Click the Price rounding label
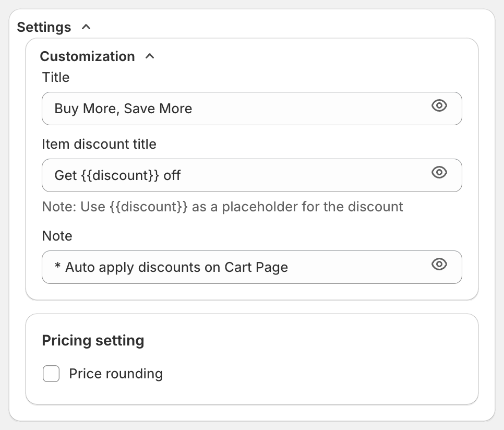This screenshot has height=430, width=504. click(116, 374)
